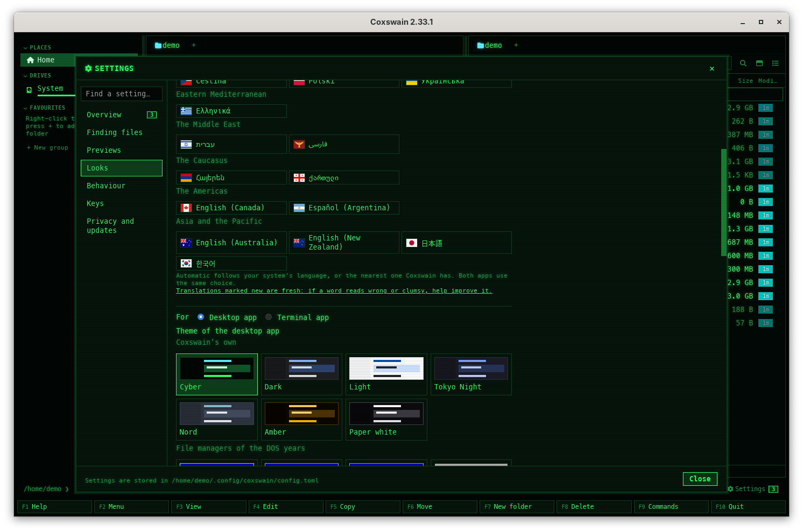This screenshot has width=803, height=532.
Task: Click the F7 New folder button
Action: (x=517, y=507)
